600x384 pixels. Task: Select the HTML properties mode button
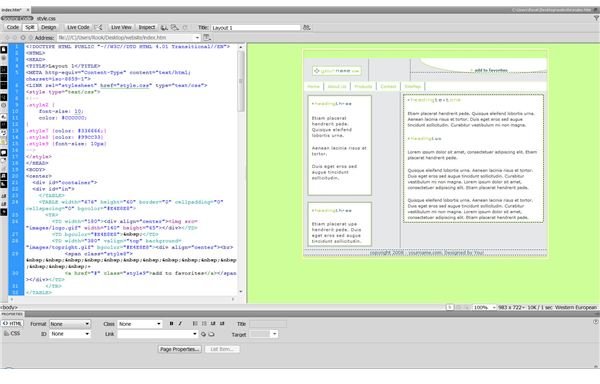pyautogui.click(x=12, y=324)
